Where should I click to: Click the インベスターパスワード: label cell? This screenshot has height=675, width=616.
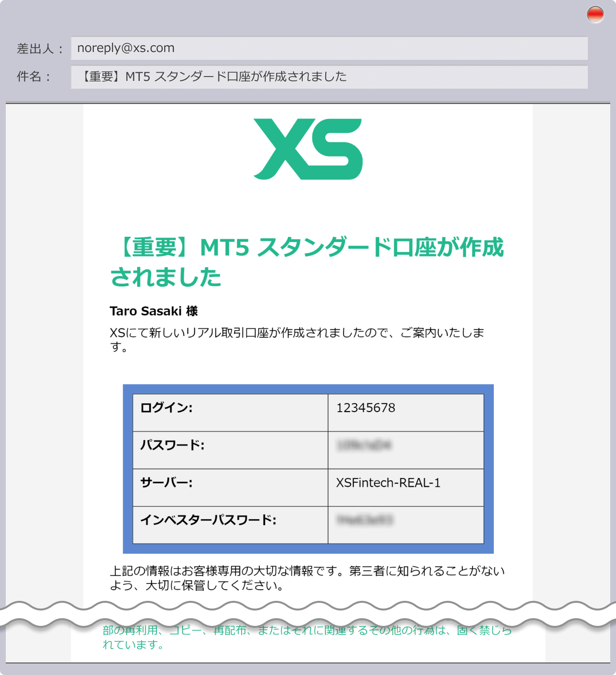coord(231,525)
